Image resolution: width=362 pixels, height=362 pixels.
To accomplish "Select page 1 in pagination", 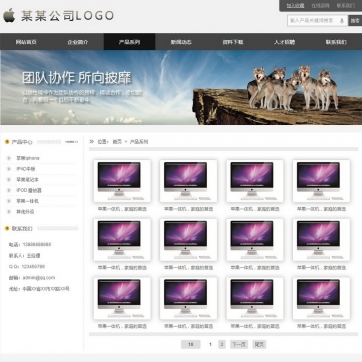I will pyautogui.click(x=210, y=344).
